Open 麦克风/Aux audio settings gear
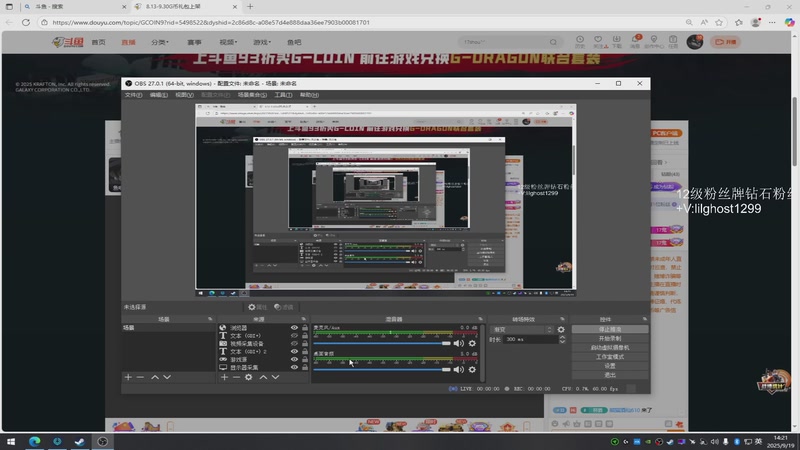Viewport: 800px width, 450px height. point(472,343)
